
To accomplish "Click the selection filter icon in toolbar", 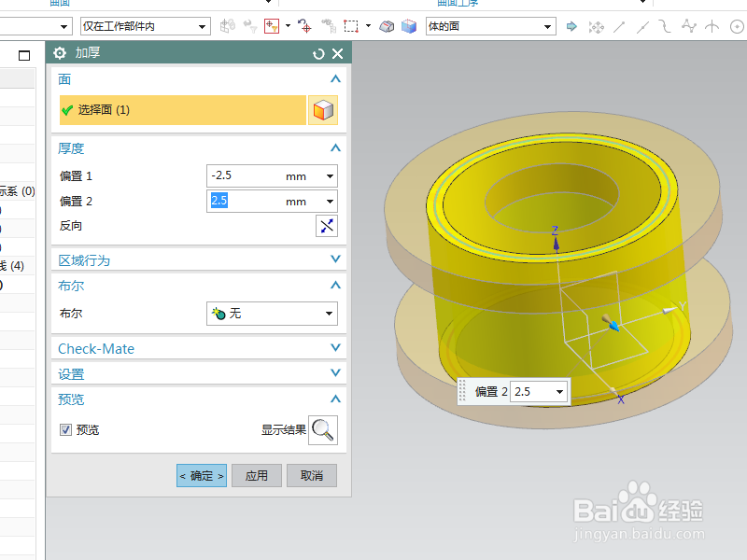I will click(x=227, y=26).
